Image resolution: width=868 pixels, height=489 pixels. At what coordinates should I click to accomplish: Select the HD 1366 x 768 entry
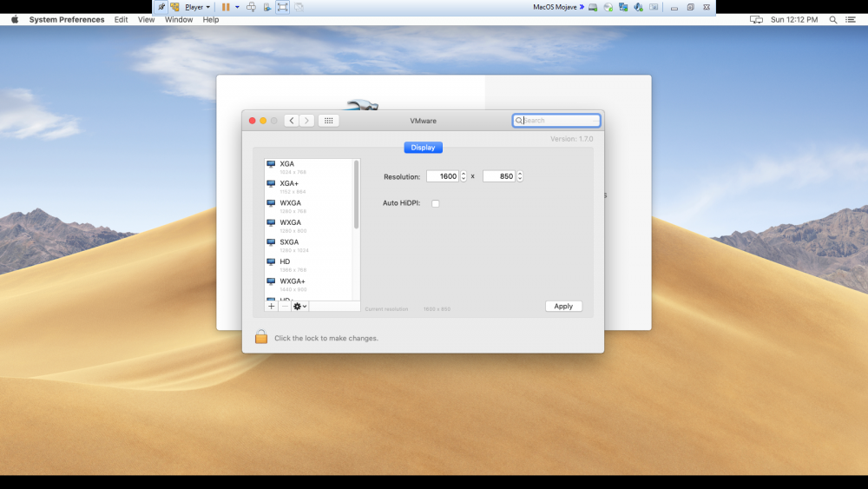tap(309, 265)
